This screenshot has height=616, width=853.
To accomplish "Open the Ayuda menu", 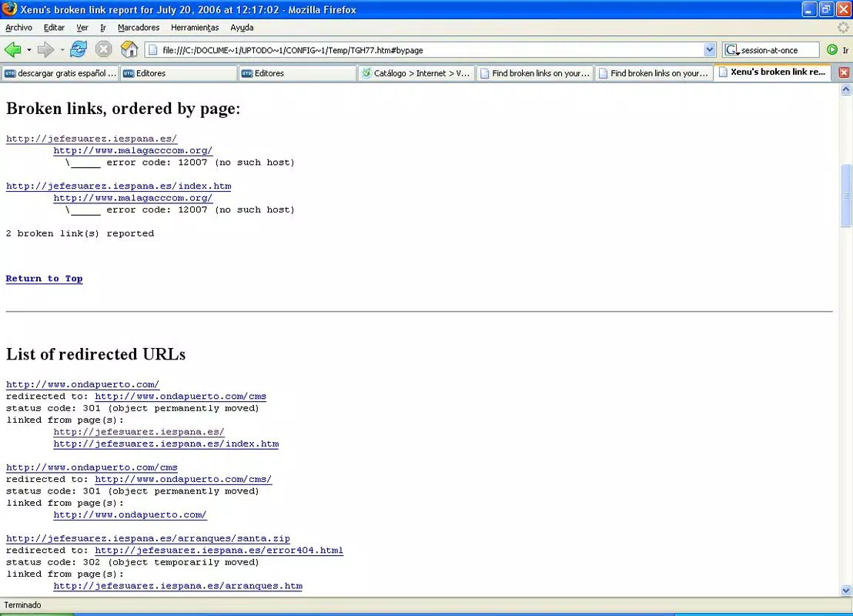I will click(x=242, y=28).
